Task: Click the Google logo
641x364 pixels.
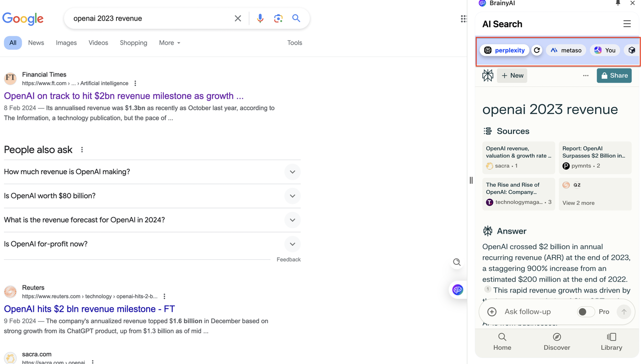Action: tap(23, 19)
